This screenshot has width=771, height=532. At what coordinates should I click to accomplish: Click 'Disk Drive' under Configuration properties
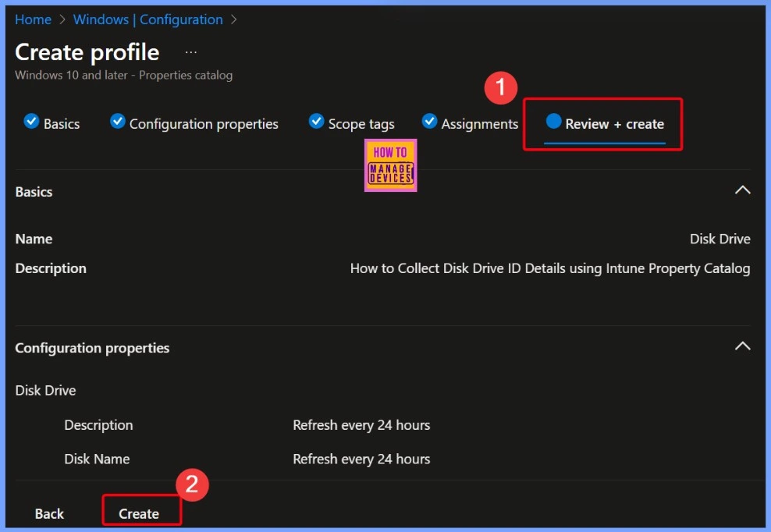46,390
